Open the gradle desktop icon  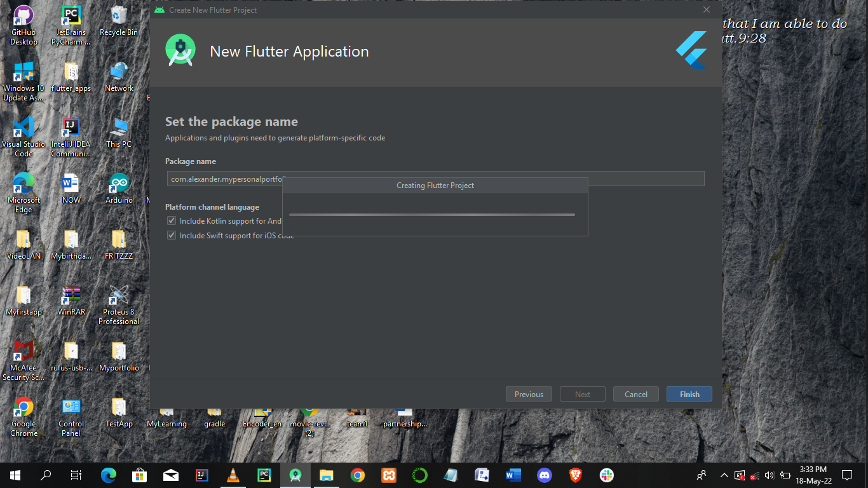click(x=214, y=419)
